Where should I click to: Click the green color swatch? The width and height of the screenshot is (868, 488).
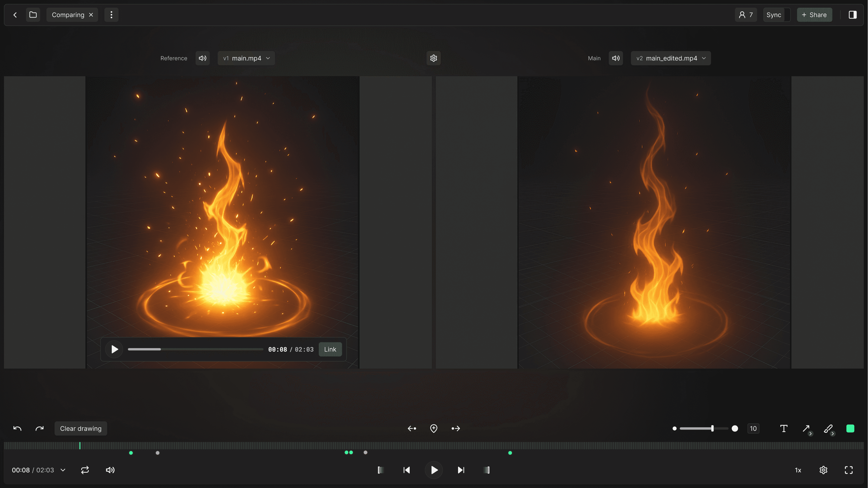click(850, 428)
